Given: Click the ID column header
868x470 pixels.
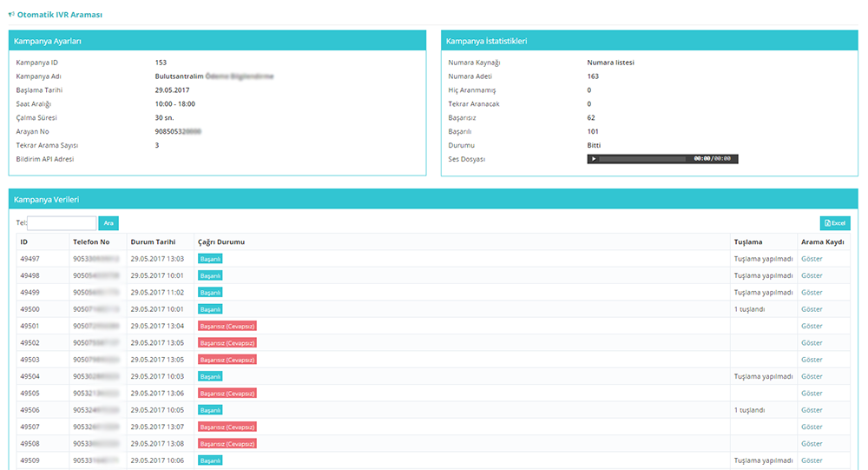Looking at the screenshot, I should [24, 242].
